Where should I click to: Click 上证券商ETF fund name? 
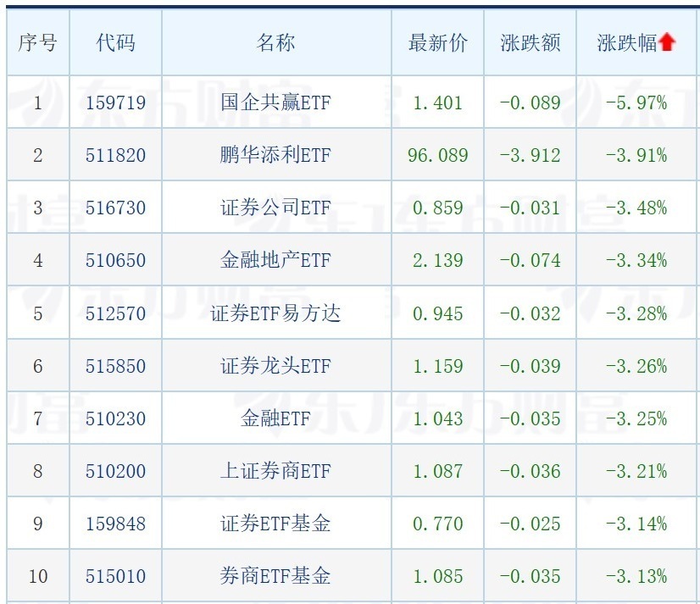[275, 472]
